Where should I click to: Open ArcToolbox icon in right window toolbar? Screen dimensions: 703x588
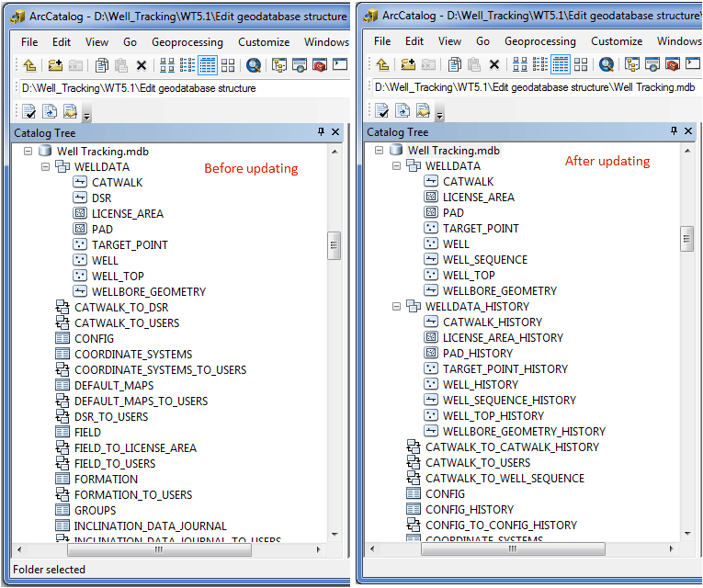(673, 64)
